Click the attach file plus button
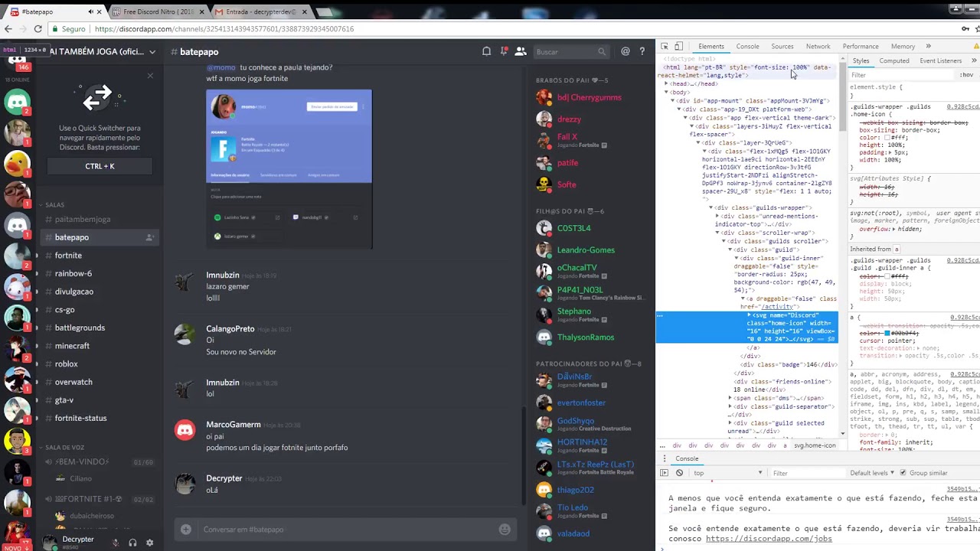 pos(185,529)
